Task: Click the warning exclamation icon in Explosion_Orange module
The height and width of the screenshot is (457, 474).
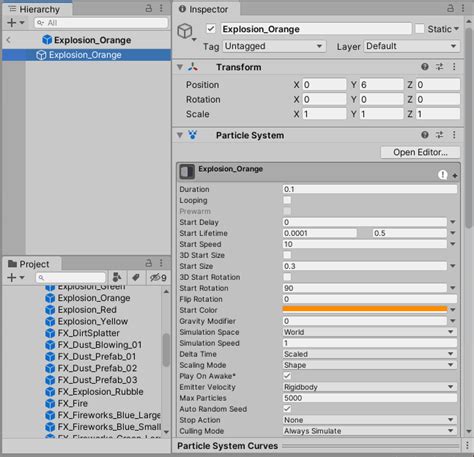Action: tap(442, 174)
